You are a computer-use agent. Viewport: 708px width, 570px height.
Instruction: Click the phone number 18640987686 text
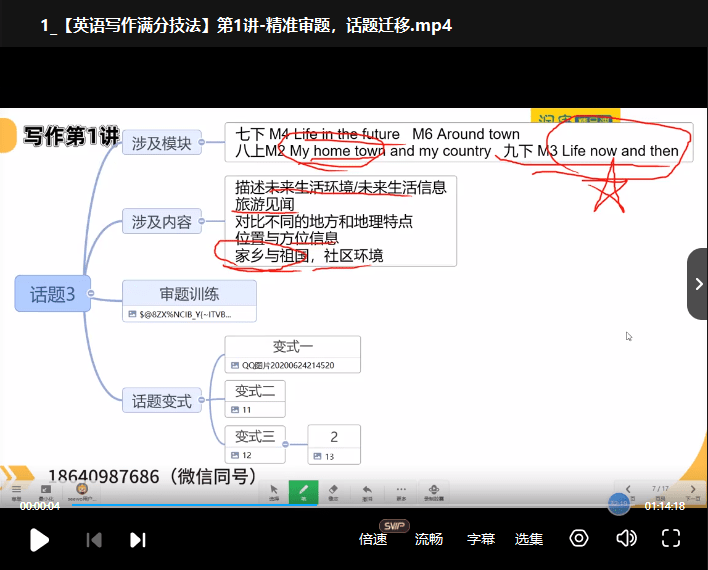(103, 477)
